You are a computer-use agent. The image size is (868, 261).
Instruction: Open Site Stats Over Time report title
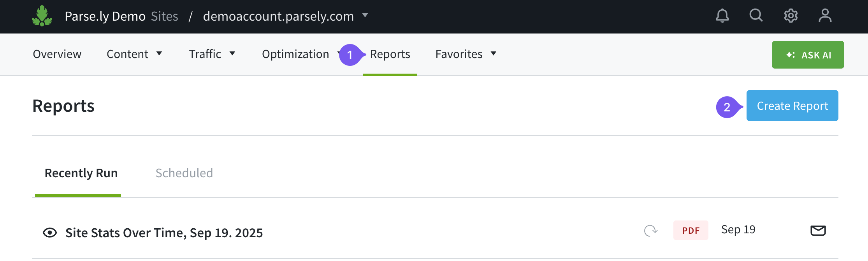[x=164, y=233]
